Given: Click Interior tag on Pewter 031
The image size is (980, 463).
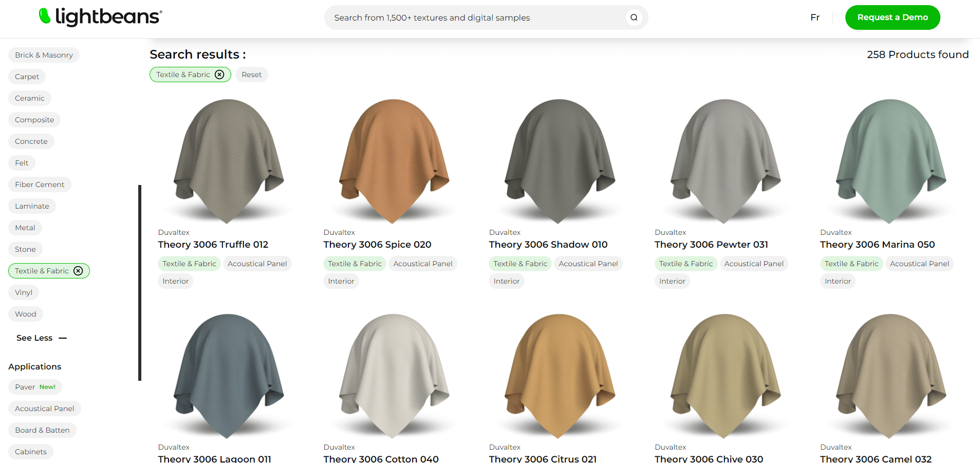Looking at the screenshot, I should point(672,281).
